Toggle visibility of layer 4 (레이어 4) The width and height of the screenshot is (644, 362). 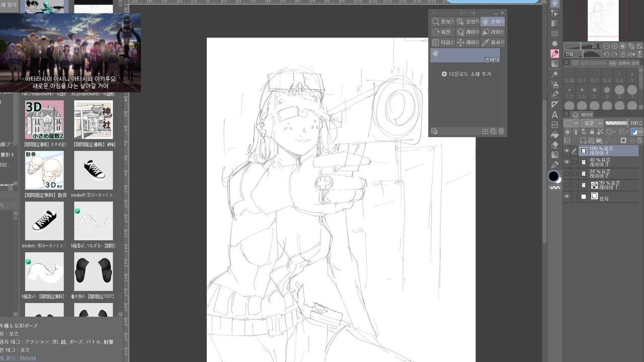(567, 151)
